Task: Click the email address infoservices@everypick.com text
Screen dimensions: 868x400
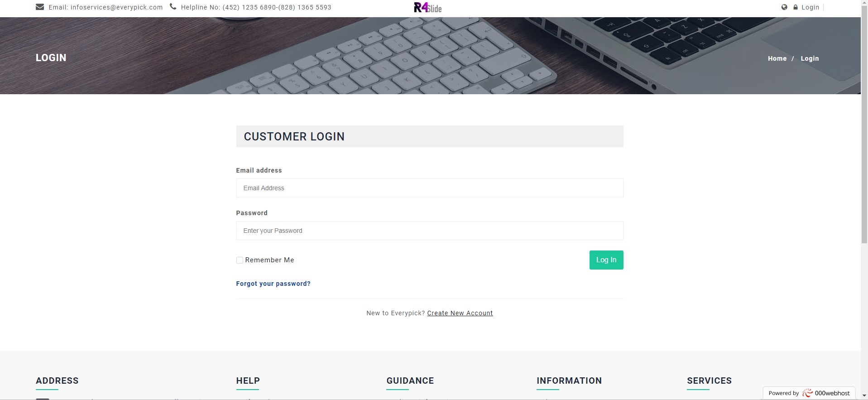Action: 117,7
